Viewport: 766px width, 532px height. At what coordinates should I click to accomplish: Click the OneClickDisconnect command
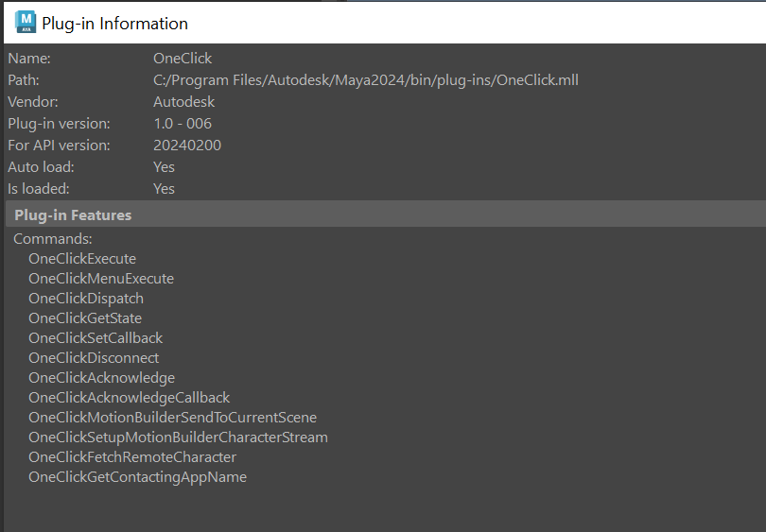tap(94, 358)
